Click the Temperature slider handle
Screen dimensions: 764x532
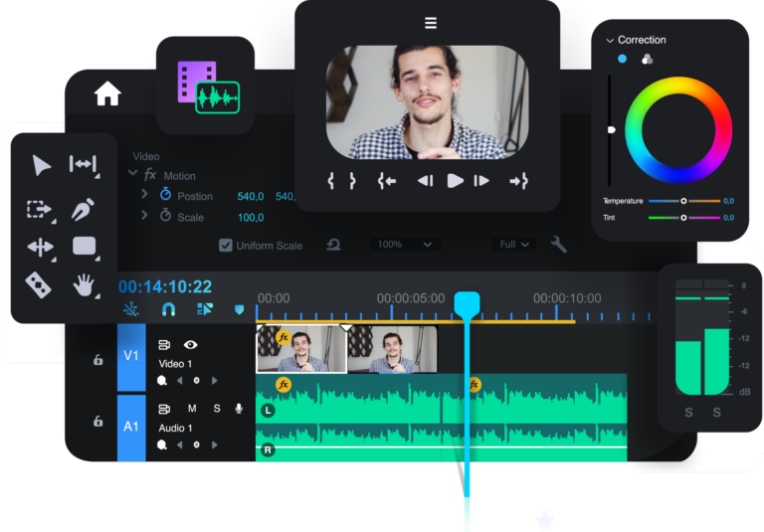[x=683, y=201]
